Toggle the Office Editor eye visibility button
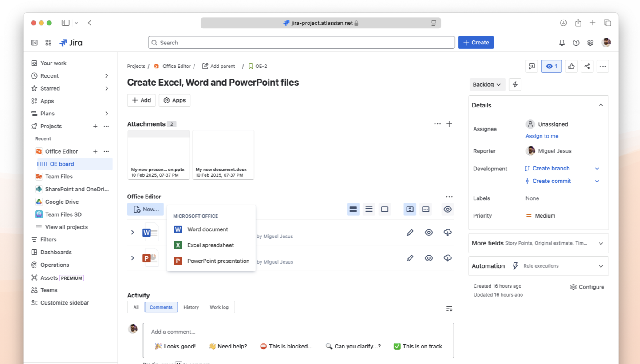 click(x=448, y=209)
